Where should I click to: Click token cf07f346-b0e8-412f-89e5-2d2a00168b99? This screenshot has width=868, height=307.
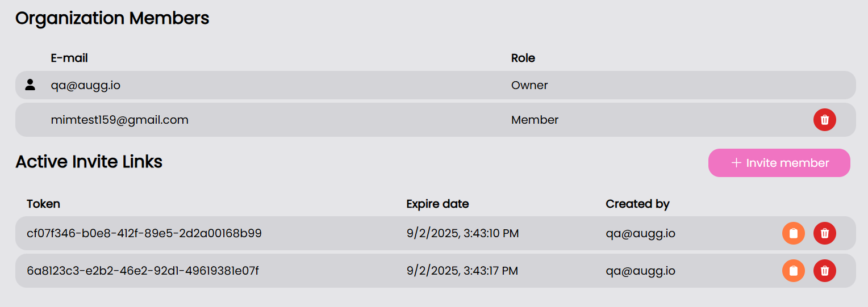pos(144,233)
